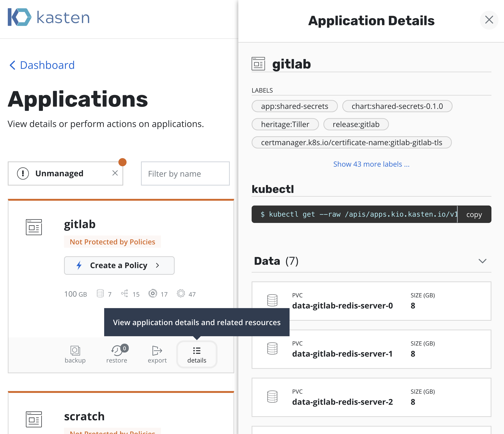Show 43 more labels

coord(371,164)
